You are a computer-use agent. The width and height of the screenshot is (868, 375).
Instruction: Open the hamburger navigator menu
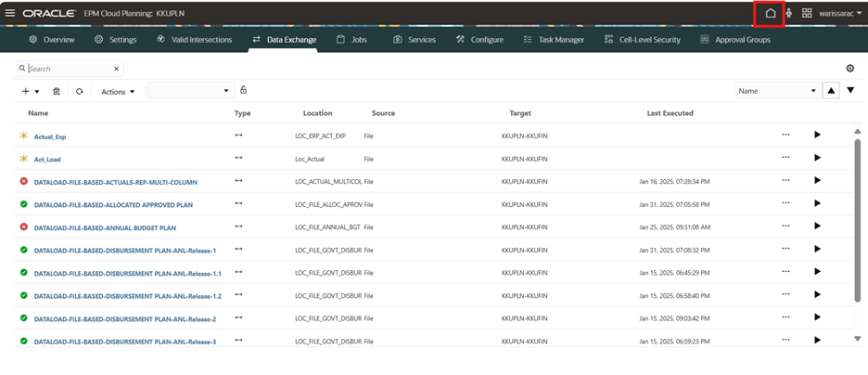(x=10, y=14)
